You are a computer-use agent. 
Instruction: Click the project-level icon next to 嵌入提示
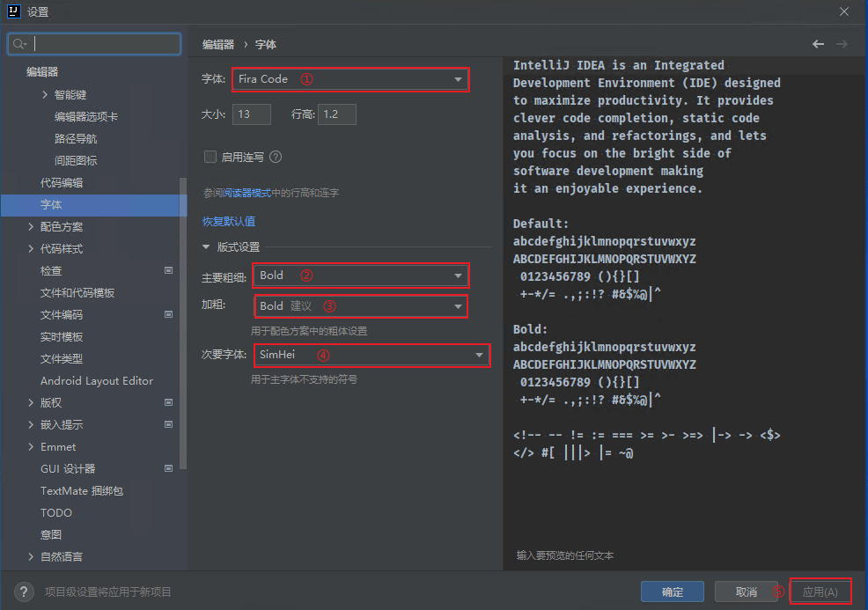pyautogui.click(x=169, y=424)
